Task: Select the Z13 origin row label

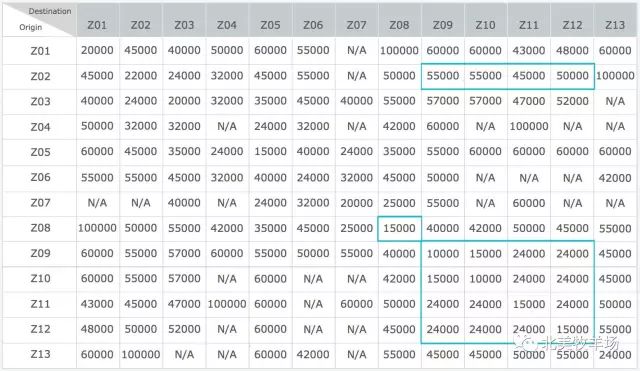Action: pos(40,354)
